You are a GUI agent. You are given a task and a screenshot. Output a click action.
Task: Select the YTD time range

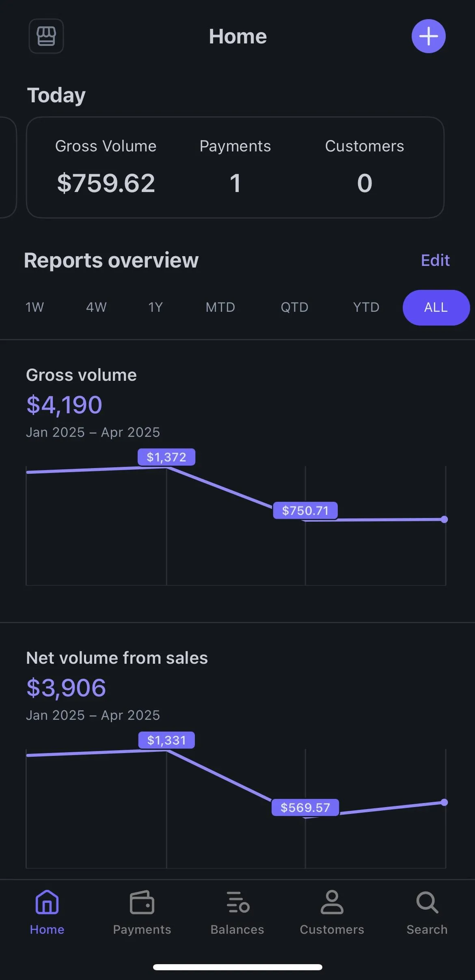tap(366, 307)
